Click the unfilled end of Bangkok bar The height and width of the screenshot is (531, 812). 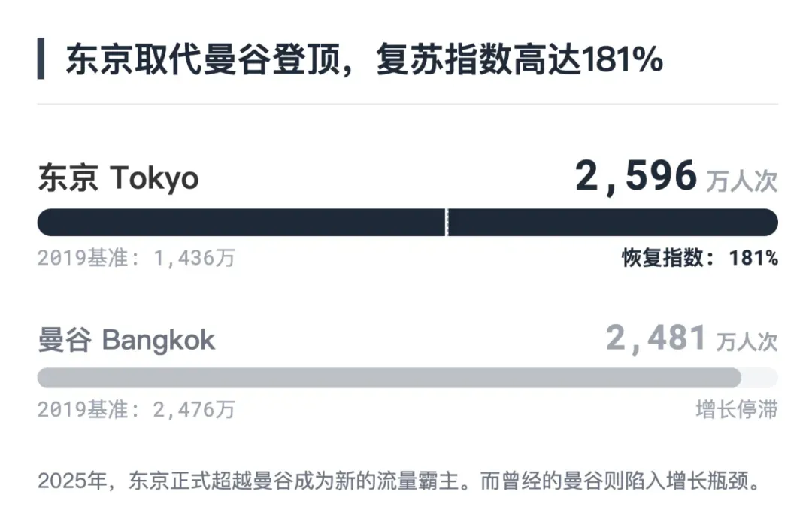click(x=759, y=378)
